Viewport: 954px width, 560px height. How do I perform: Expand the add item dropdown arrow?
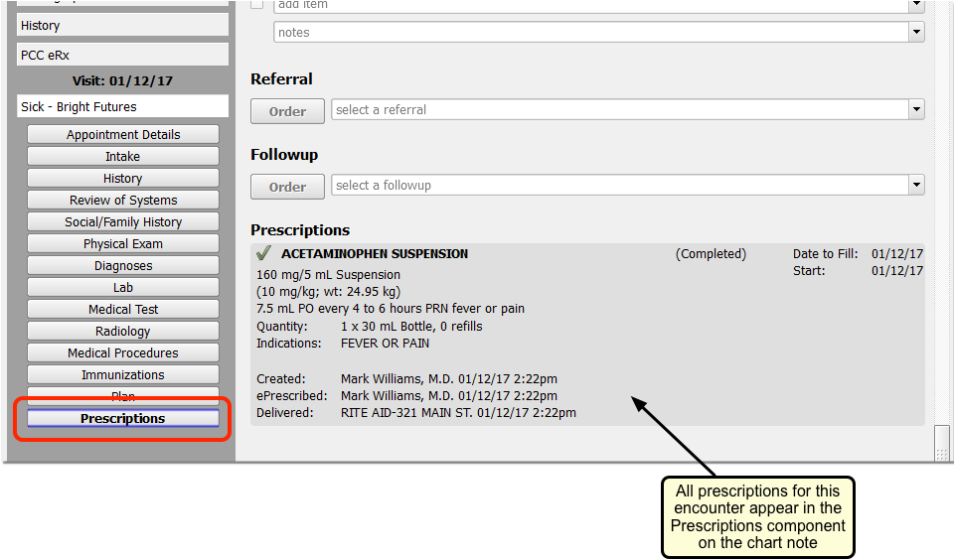[916, 6]
